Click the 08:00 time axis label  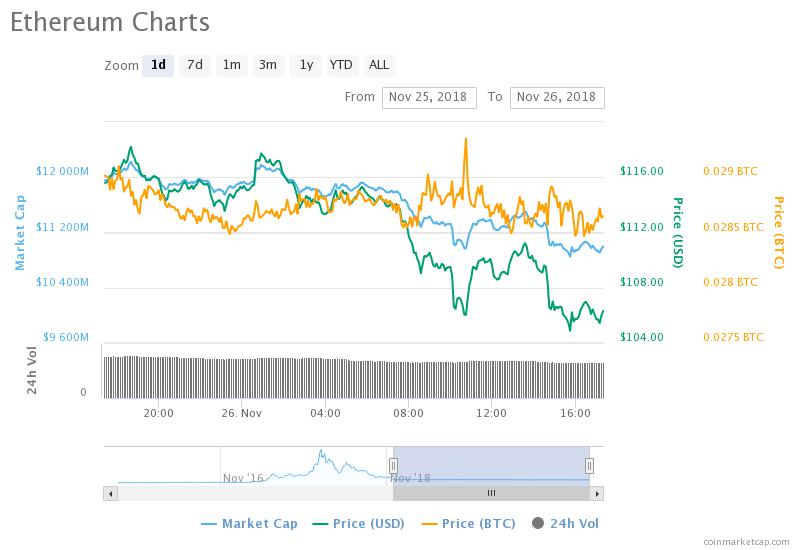click(x=408, y=413)
